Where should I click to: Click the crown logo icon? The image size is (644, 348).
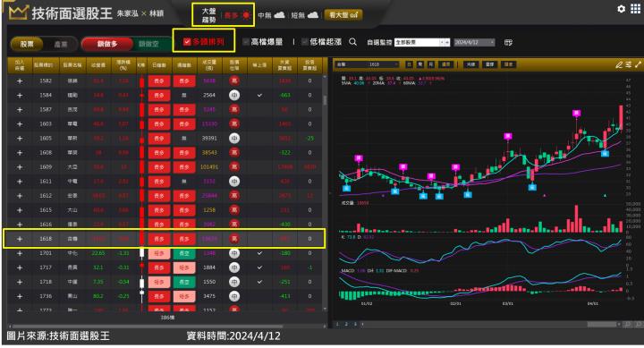pos(18,13)
